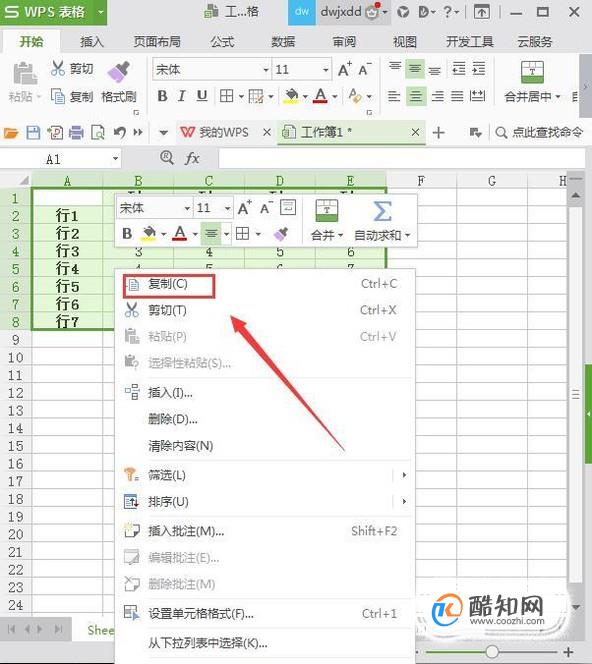The image size is (592, 664).
Task: Toggle Underline formatting in the ribbon
Action: point(202,96)
